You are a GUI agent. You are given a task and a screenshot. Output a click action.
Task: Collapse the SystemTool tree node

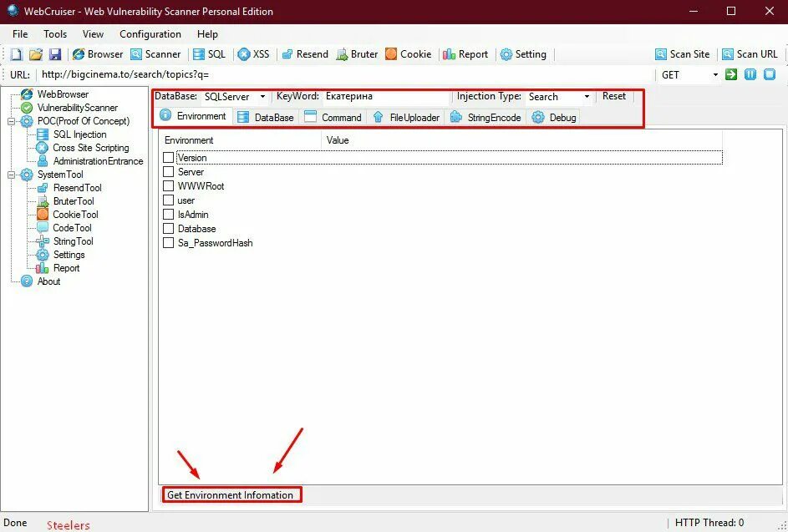12,175
